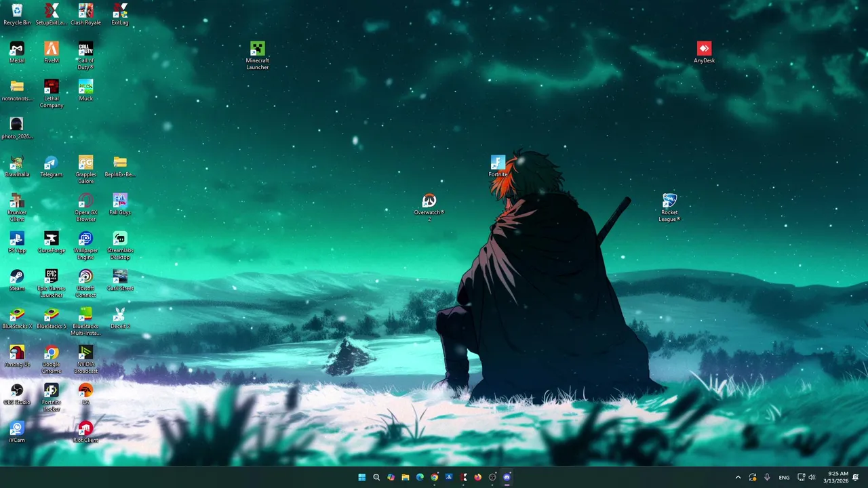This screenshot has height=488, width=868.
Task: Open the notification bell in the taskbar
Action: point(856,477)
